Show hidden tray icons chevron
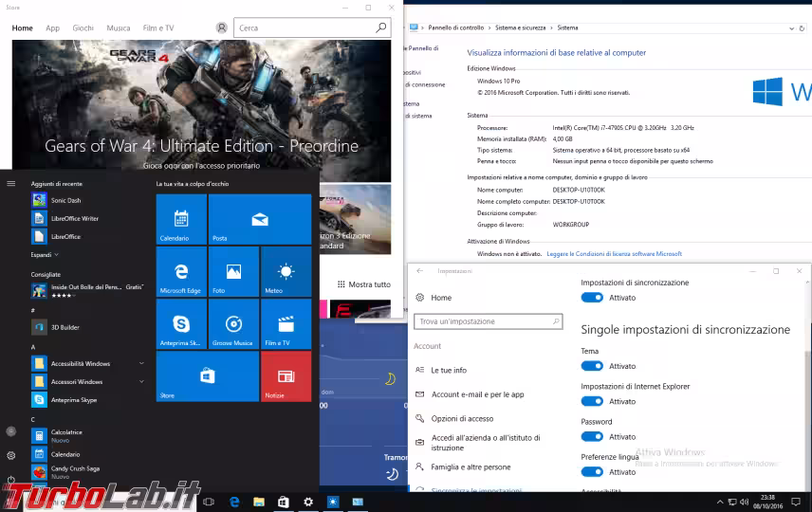The width and height of the screenshot is (812, 512). tap(720, 502)
